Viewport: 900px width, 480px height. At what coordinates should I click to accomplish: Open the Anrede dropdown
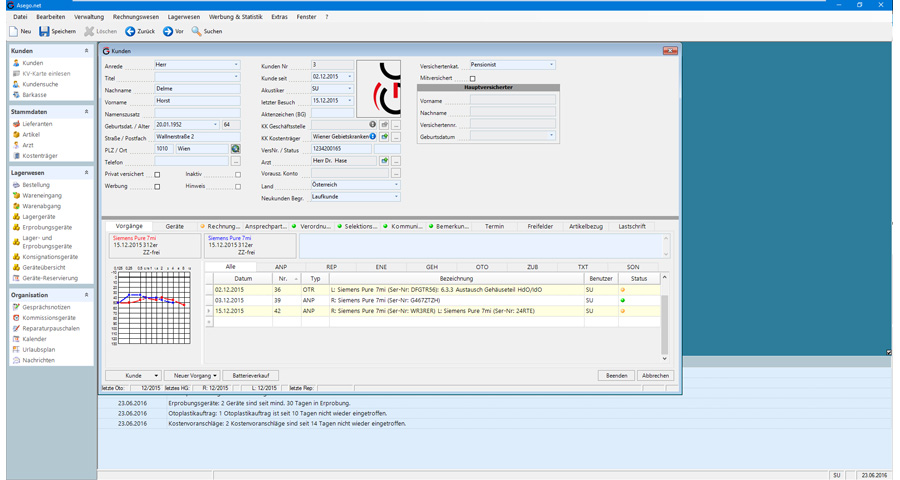pyautogui.click(x=236, y=65)
